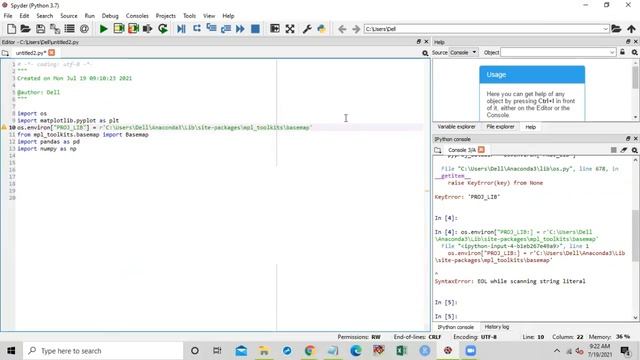Open the editor options icon near the tab bar
Image resolution: width=640 pixels, height=360 pixels.
click(425, 53)
